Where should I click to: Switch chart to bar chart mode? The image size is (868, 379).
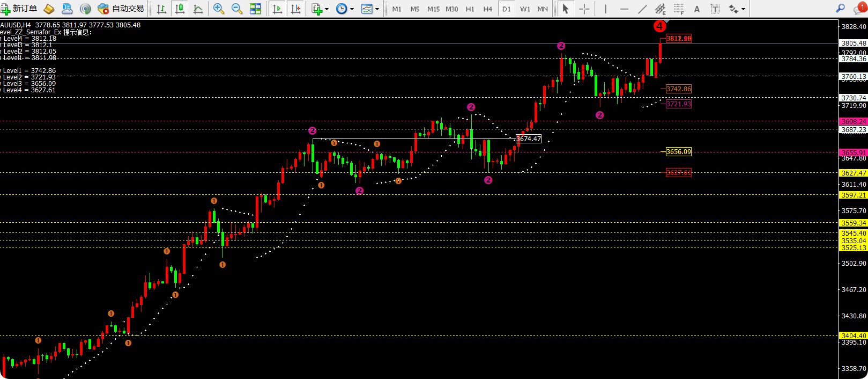coord(161,9)
